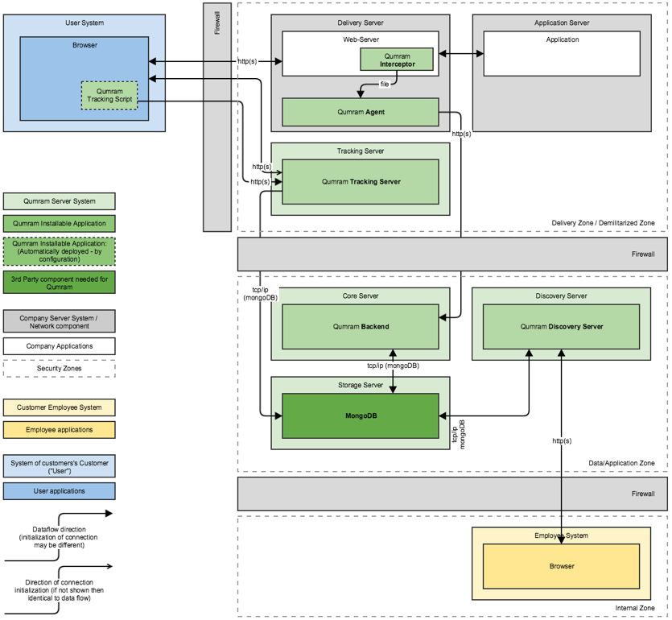Click the file transfer icon near the Interceptor
This screenshot has width=672, height=620.
point(384,81)
